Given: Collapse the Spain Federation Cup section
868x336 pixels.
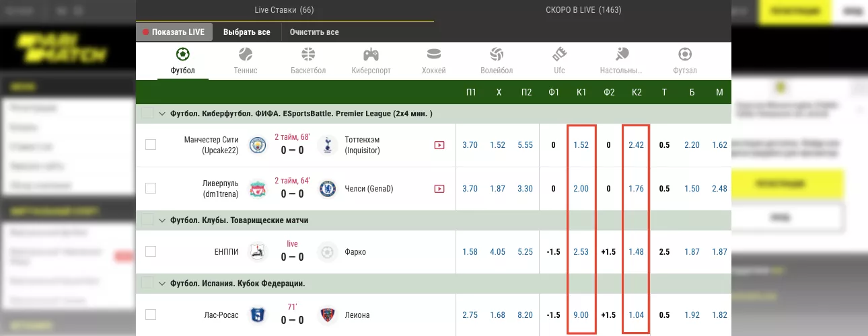Looking at the screenshot, I should tap(162, 284).
